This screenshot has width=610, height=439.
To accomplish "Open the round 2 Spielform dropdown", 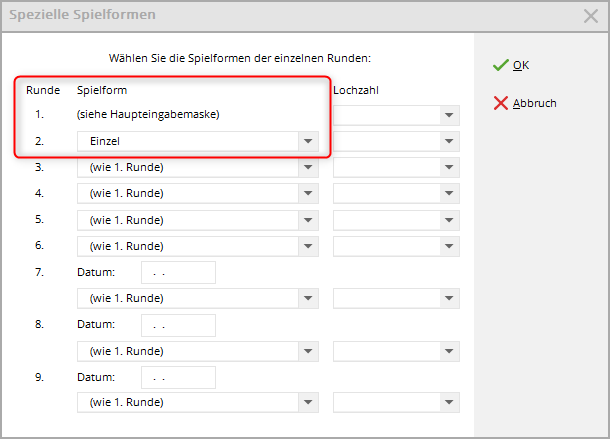I will pos(308,142).
